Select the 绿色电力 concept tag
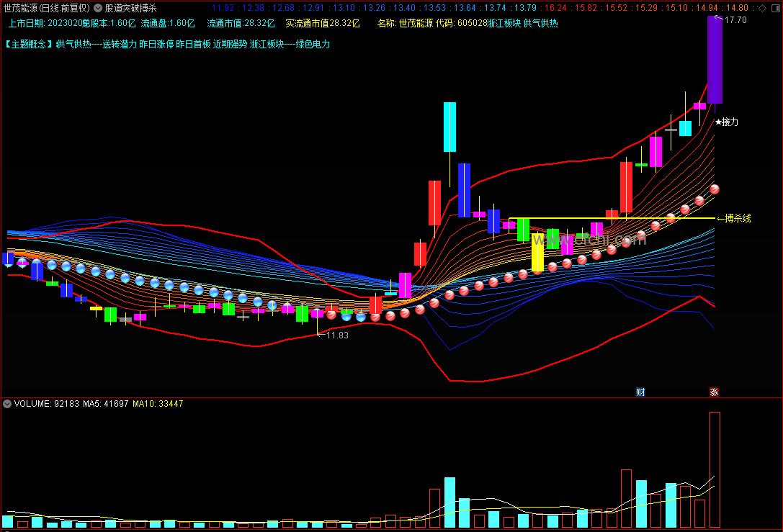The image size is (783, 532). [x=313, y=45]
